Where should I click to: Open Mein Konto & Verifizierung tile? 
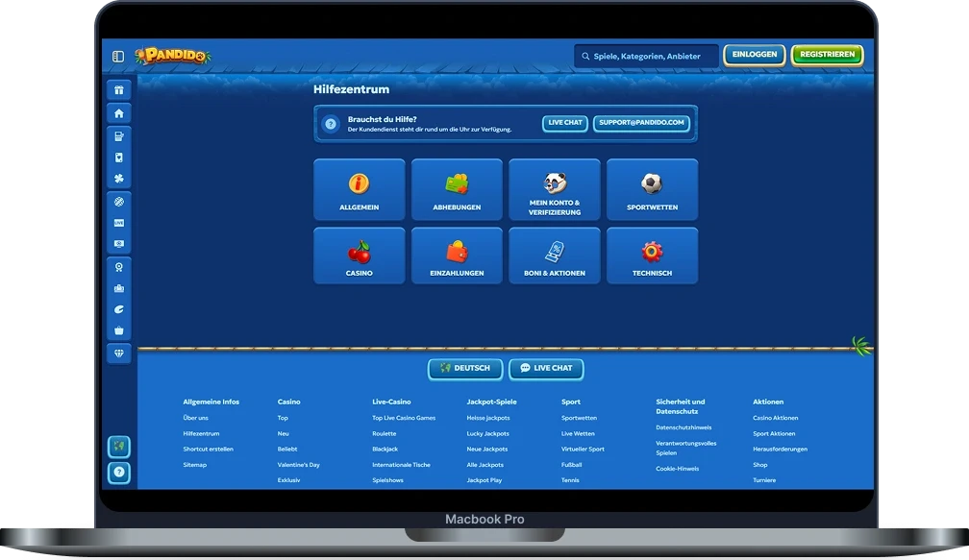(555, 190)
